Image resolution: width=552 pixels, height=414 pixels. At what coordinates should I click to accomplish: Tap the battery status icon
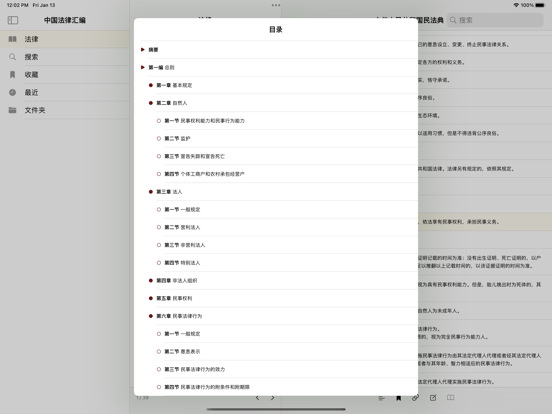540,5
